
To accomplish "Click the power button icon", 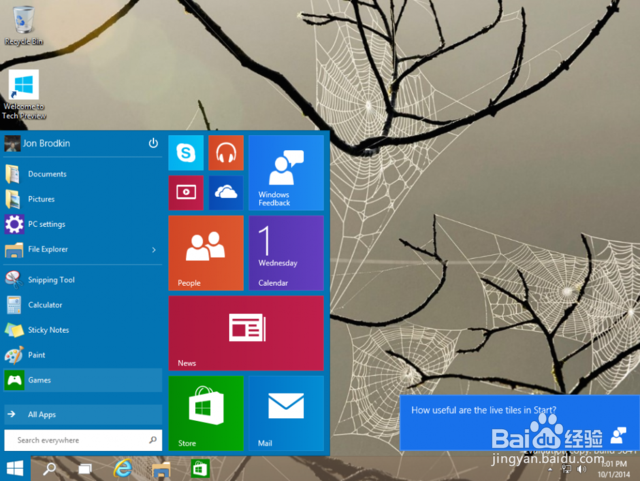I will 153,143.
